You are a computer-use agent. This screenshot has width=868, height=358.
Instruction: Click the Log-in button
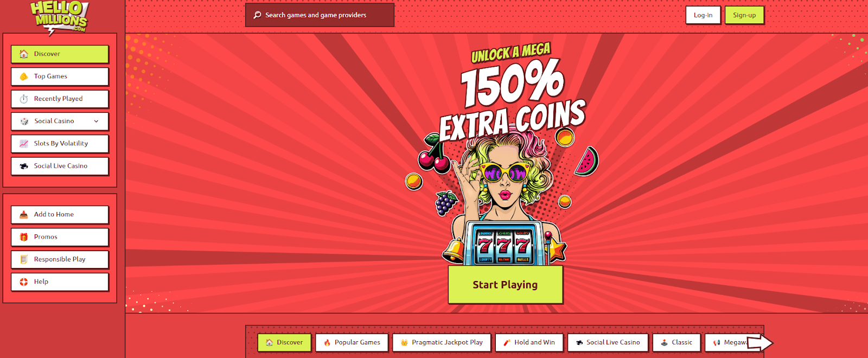tap(703, 15)
